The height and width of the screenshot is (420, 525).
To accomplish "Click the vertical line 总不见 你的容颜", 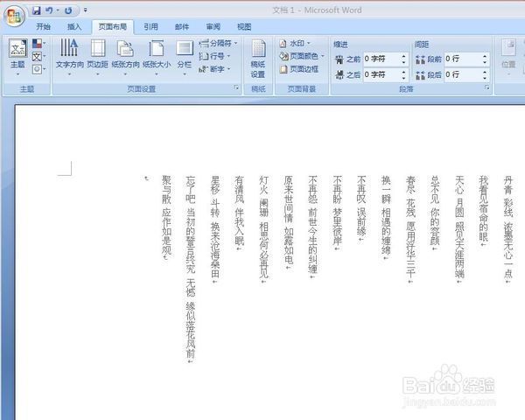I will (x=435, y=213).
